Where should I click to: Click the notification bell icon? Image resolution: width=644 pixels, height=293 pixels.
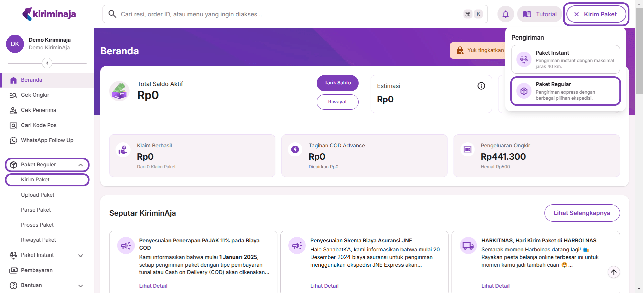(x=505, y=14)
